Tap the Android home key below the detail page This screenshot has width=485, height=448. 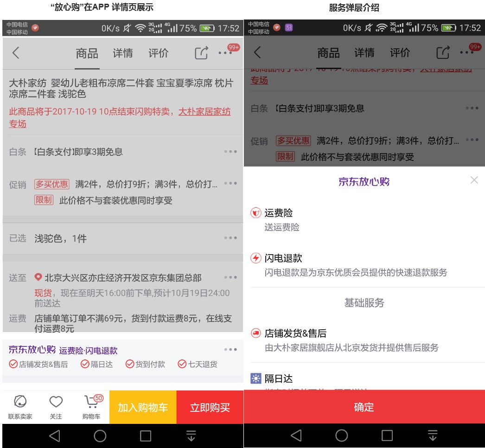(x=100, y=436)
